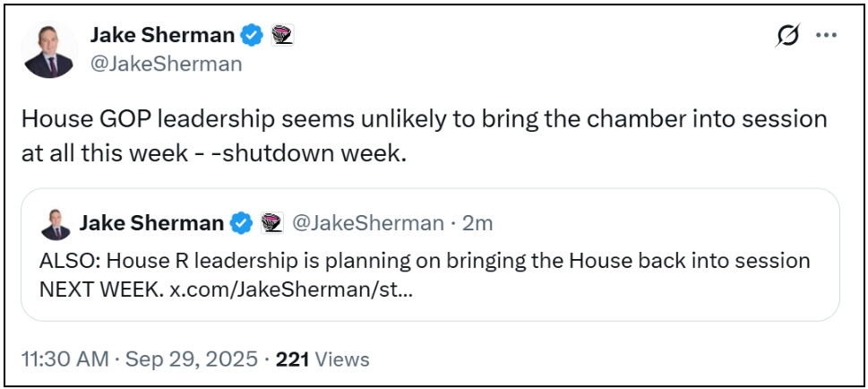868x389 pixels.
Task: Follow the x.com/JakeSherman/st… link
Action: (290, 291)
